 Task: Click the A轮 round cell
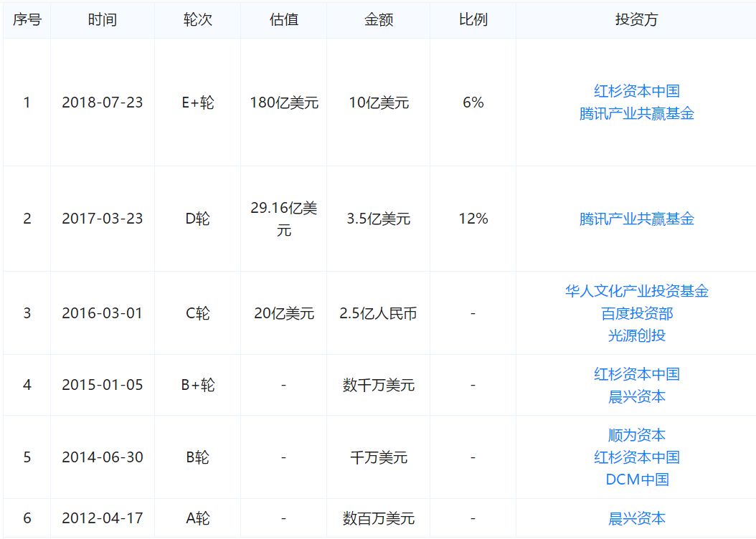(x=198, y=518)
